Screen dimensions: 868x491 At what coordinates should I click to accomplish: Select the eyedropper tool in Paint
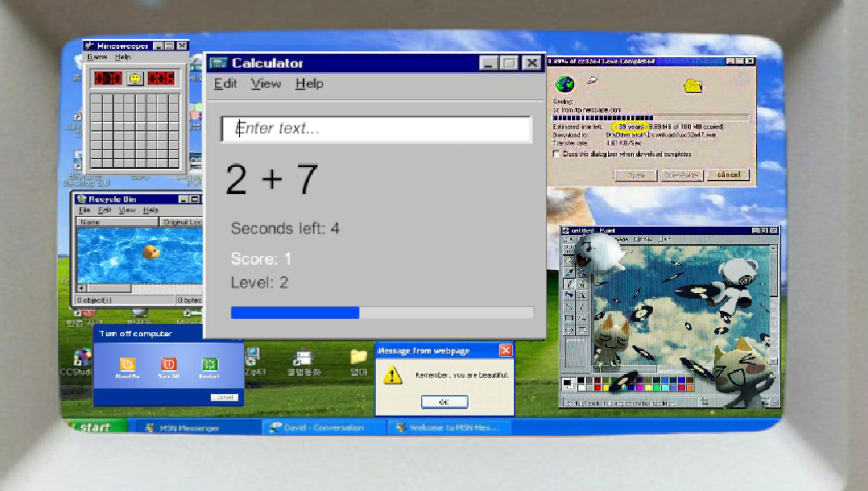pyautogui.click(x=569, y=272)
